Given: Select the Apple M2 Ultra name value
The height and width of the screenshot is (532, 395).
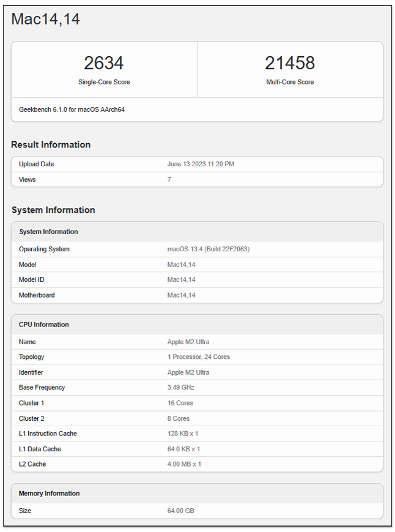Looking at the screenshot, I should click(x=188, y=342).
